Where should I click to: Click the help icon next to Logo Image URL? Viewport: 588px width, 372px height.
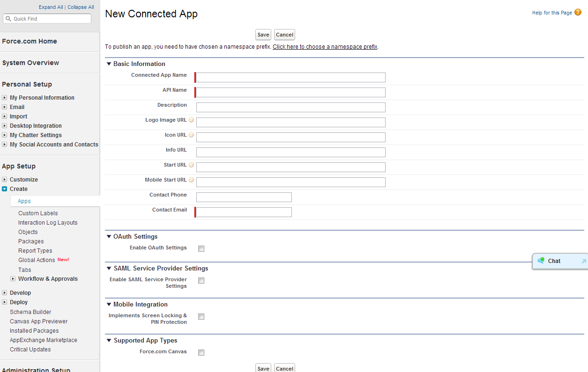pos(191,120)
